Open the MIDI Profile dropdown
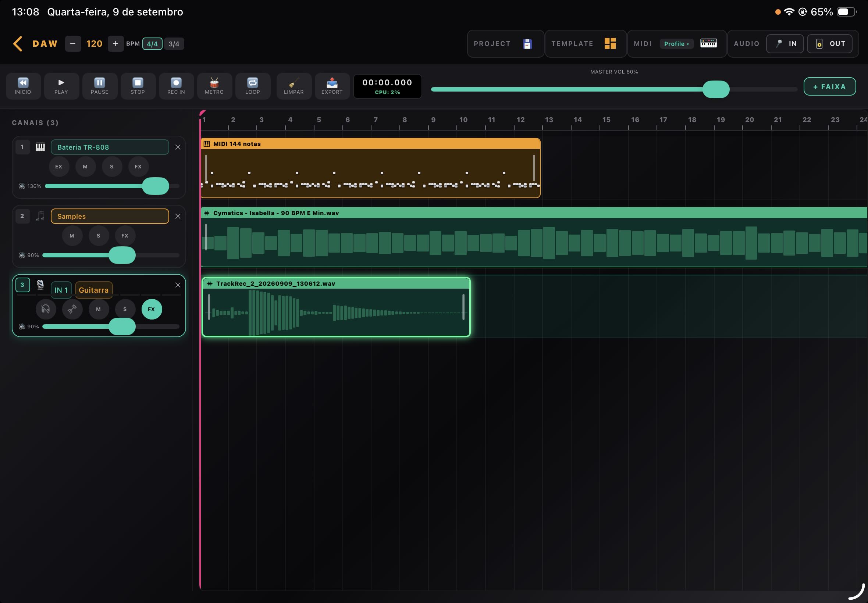The width and height of the screenshot is (868, 603). [676, 44]
